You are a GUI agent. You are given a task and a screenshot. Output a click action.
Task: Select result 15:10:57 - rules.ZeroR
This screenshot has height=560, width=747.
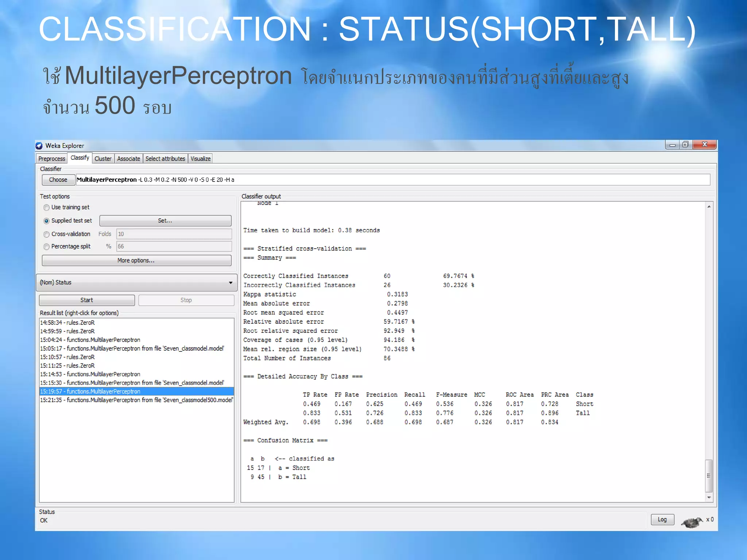[x=136, y=357]
